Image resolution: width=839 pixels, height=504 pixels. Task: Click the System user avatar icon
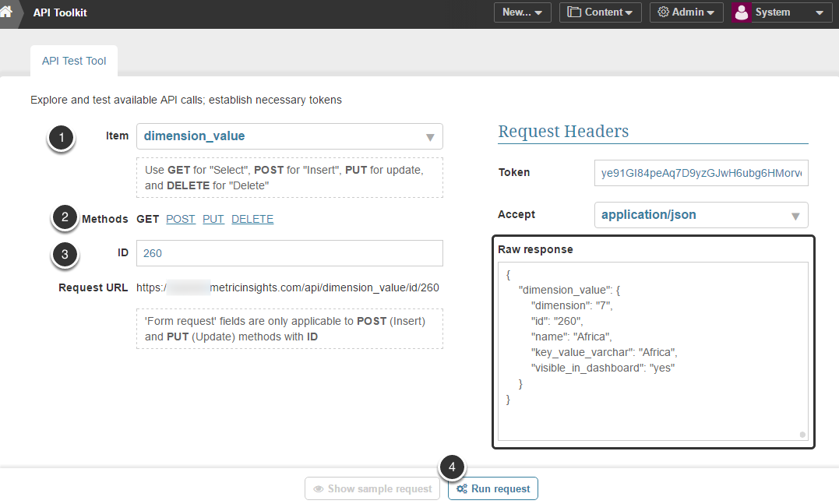pos(742,12)
